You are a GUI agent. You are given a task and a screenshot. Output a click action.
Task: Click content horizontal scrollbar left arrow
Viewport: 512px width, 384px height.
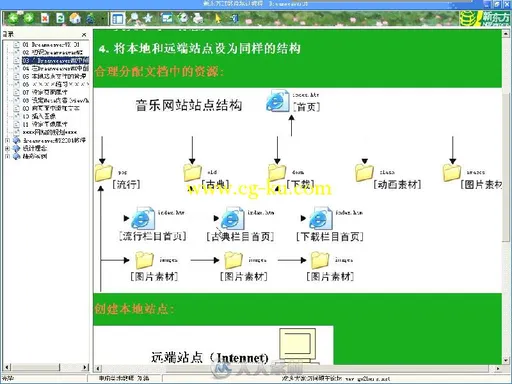(98, 369)
